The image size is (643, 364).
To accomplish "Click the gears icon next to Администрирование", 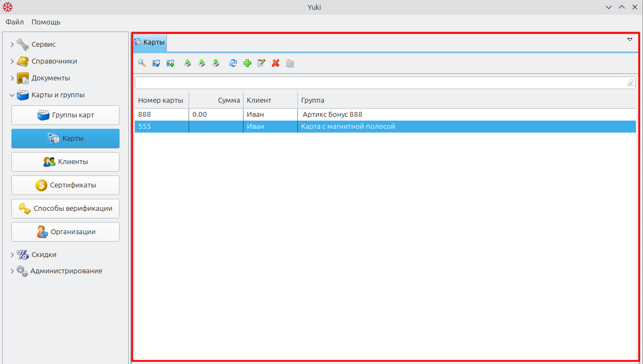I will pyautogui.click(x=22, y=271).
